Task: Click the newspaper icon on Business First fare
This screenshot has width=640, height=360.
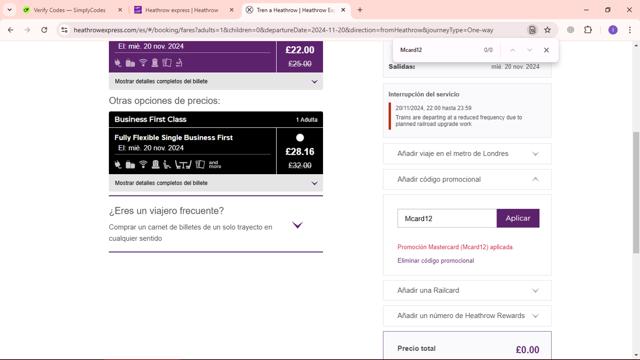Action: [200, 164]
